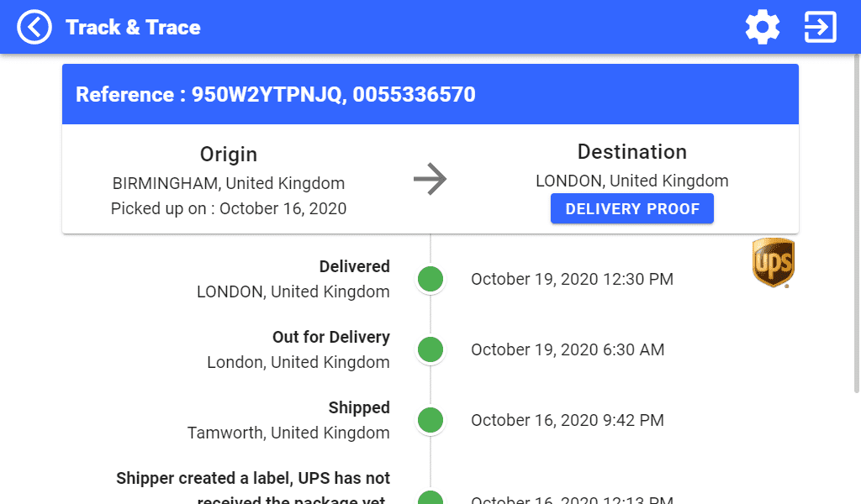Click the logout exit icon
Viewport: 861px width, 504px height.
click(x=820, y=27)
